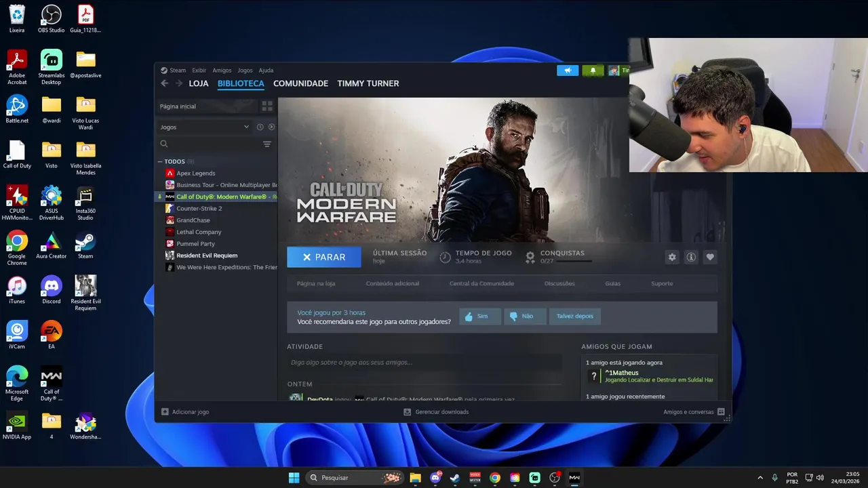Open the Windows Start button
The width and height of the screenshot is (868, 488).
294,478
